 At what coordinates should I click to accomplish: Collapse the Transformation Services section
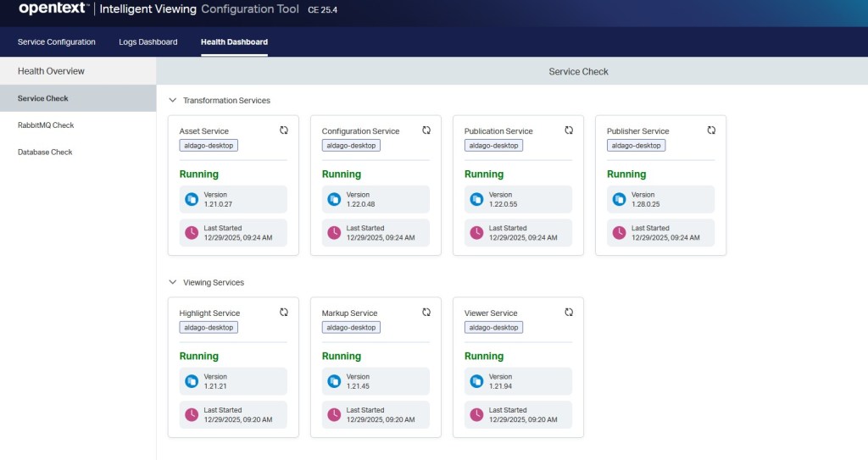[x=173, y=100]
